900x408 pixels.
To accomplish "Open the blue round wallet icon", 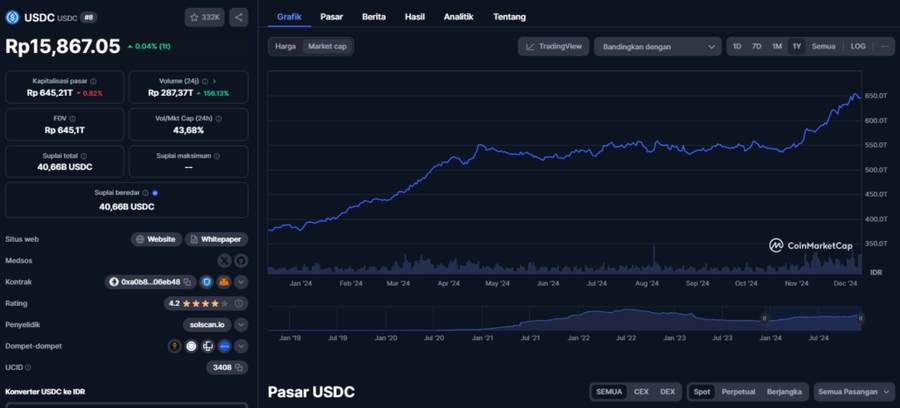I will click(224, 346).
